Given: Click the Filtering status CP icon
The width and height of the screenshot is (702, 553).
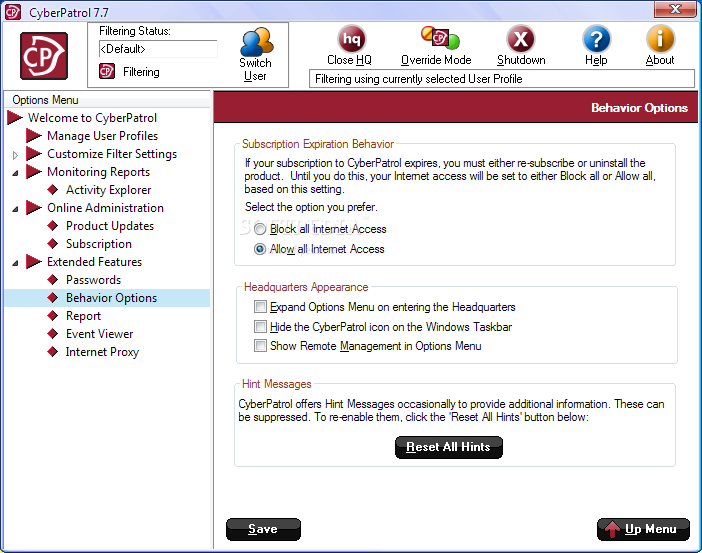Looking at the screenshot, I should pos(107,71).
